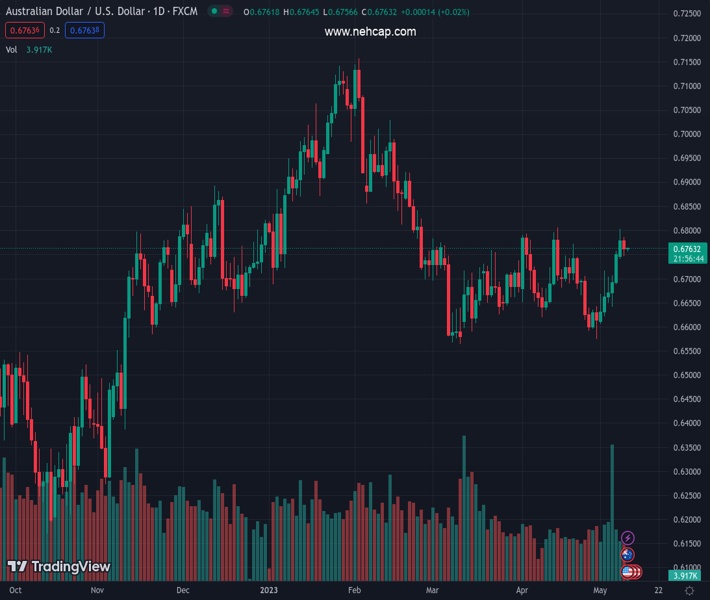The image size is (710, 600).
Task: Click the red sell price 0.67636 button
Action: tap(25, 30)
